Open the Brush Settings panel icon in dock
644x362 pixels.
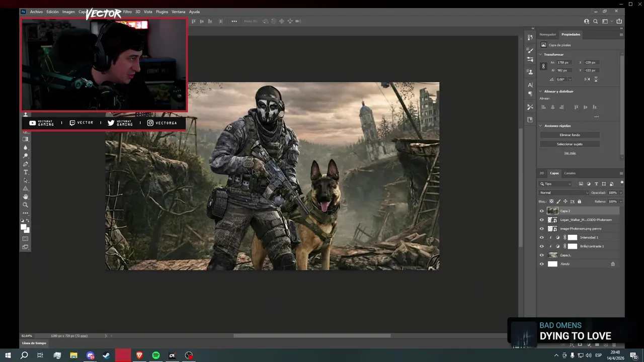pos(530,59)
